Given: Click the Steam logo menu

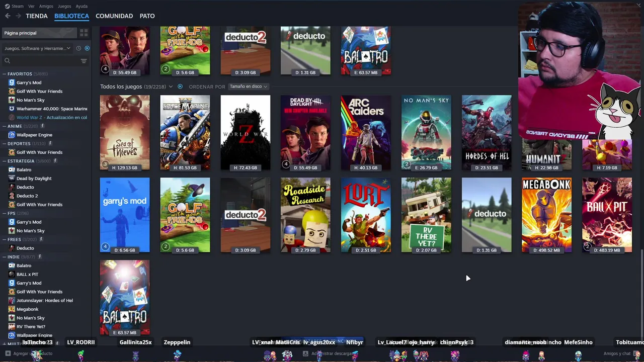Looking at the screenshot, I should pos(15,6).
